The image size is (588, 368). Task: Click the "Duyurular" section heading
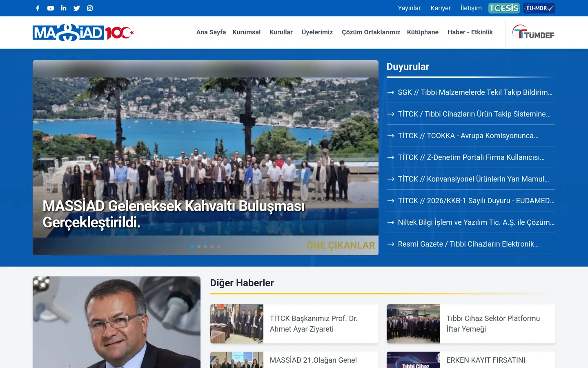click(x=408, y=67)
